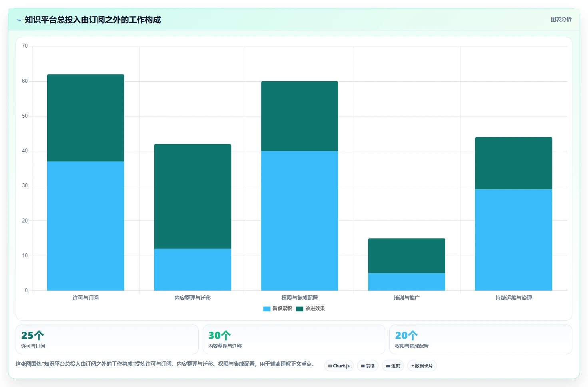
Task: Click the blue bar segment for 培训与推广
Action: (407, 282)
